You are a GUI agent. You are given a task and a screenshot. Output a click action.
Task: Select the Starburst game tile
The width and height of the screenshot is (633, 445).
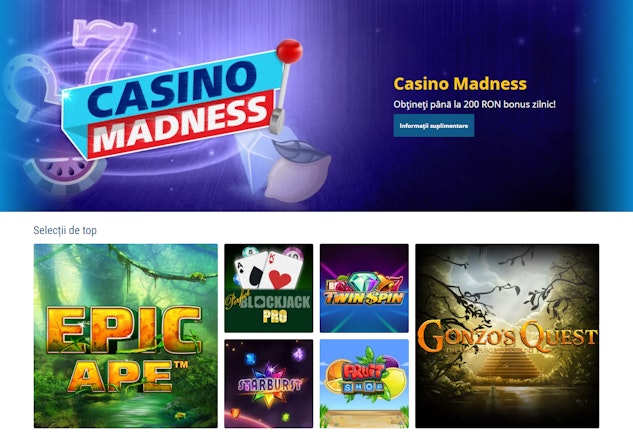coord(268,384)
